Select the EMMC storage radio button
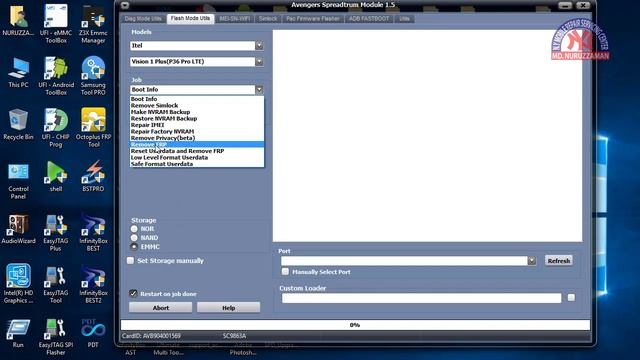This screenshot has height=360, width=640. pyautogui.click(x=134, y=247)
